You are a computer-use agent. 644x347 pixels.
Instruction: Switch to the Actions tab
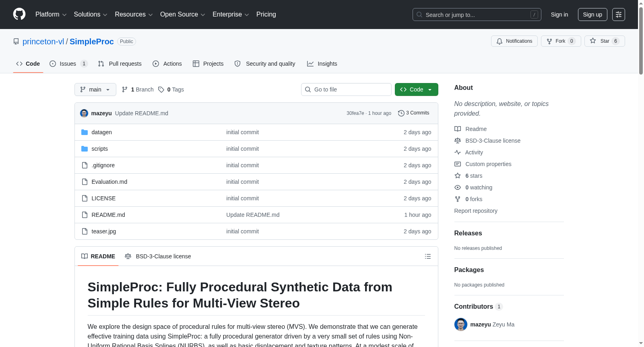pyautogui.click(x=167, y=64)
